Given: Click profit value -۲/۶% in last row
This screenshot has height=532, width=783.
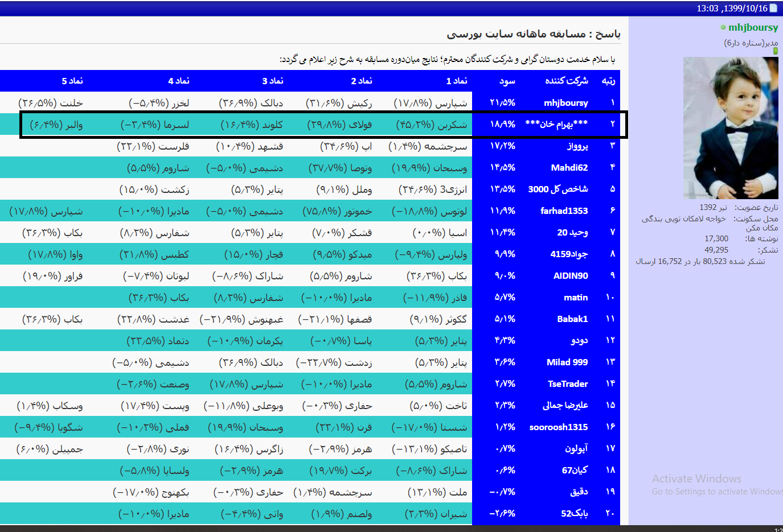Looking at the screenshot, I should click(x=502, y=513).
